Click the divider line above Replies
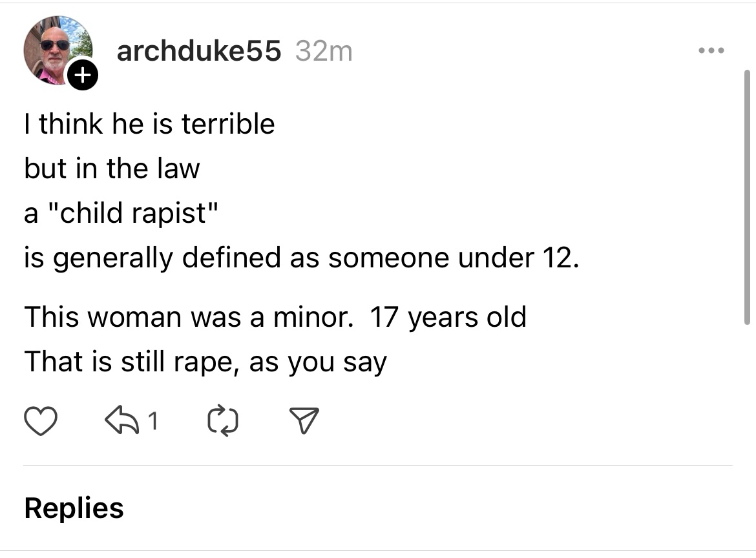 point(378,465)
